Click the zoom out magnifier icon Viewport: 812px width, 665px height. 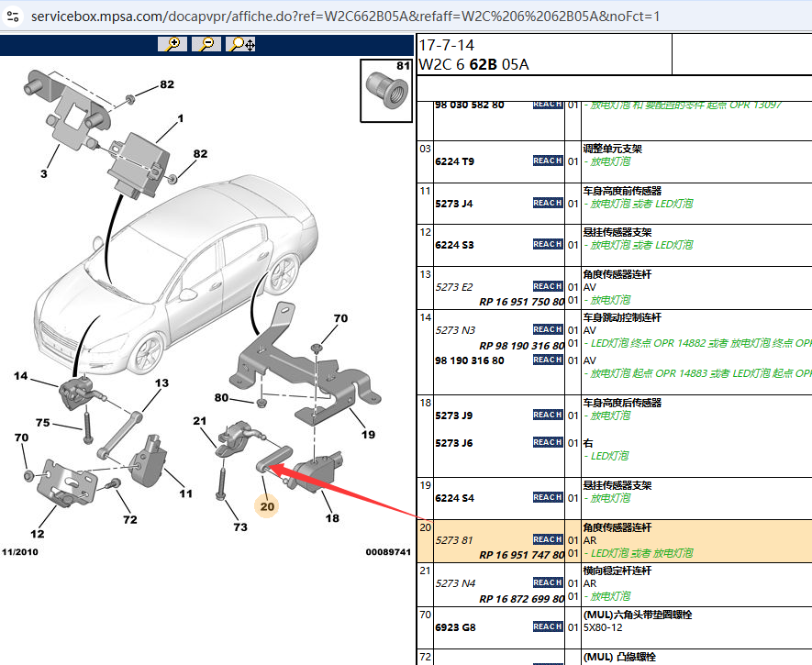(x=207, y=44)
